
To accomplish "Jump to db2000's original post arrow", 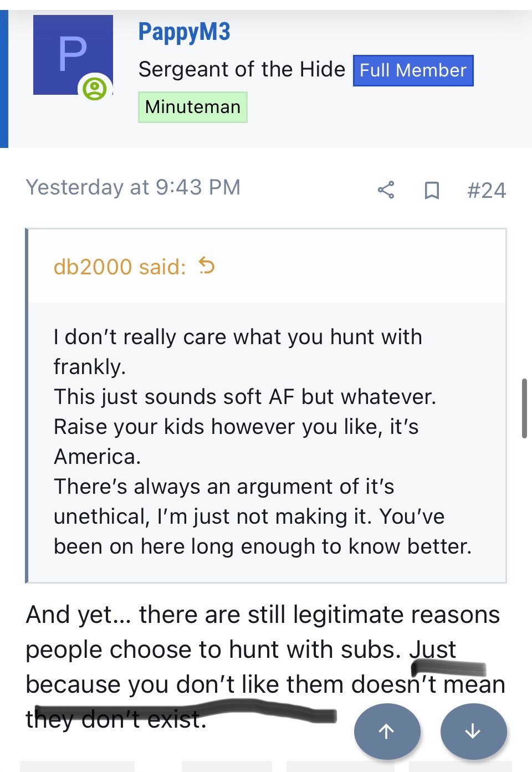I will 207,267.
